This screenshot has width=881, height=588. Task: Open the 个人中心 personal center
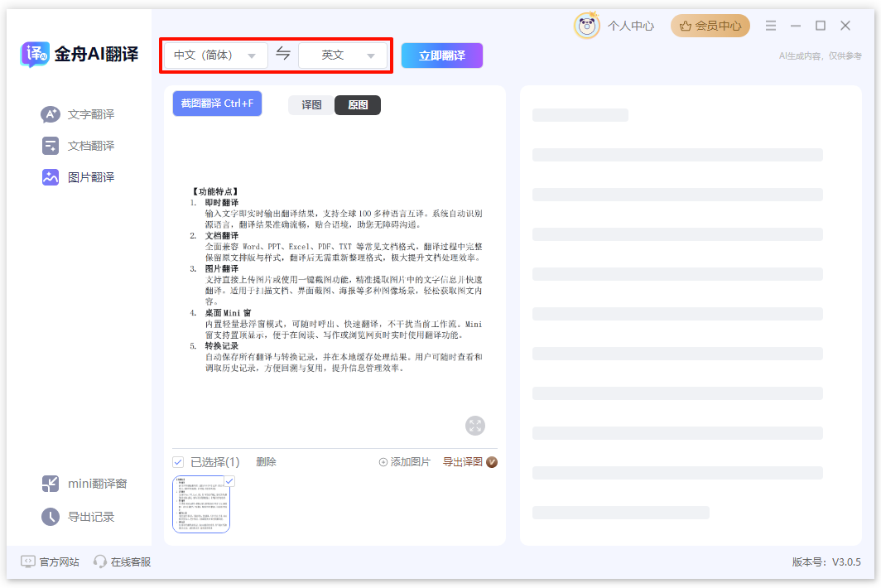coord(631,25)
